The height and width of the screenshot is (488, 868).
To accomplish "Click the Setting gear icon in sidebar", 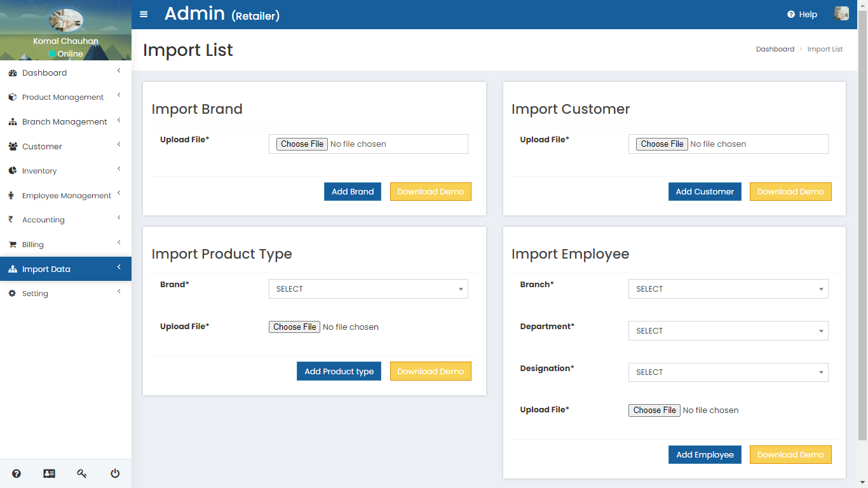I will pos(12,294).
